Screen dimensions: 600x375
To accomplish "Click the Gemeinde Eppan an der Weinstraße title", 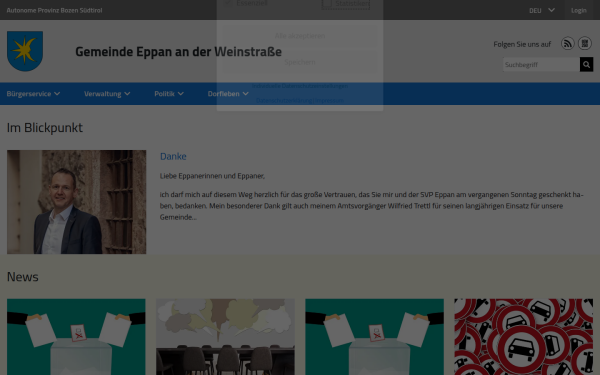I will click(178, 51).
